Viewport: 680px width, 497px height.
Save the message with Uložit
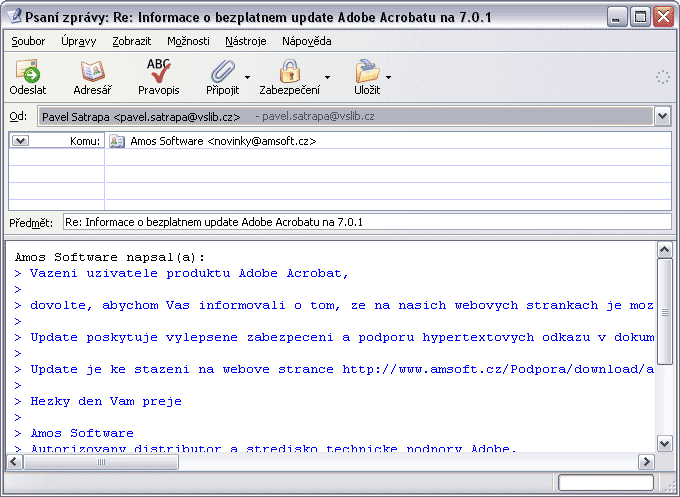coord(367,77)
